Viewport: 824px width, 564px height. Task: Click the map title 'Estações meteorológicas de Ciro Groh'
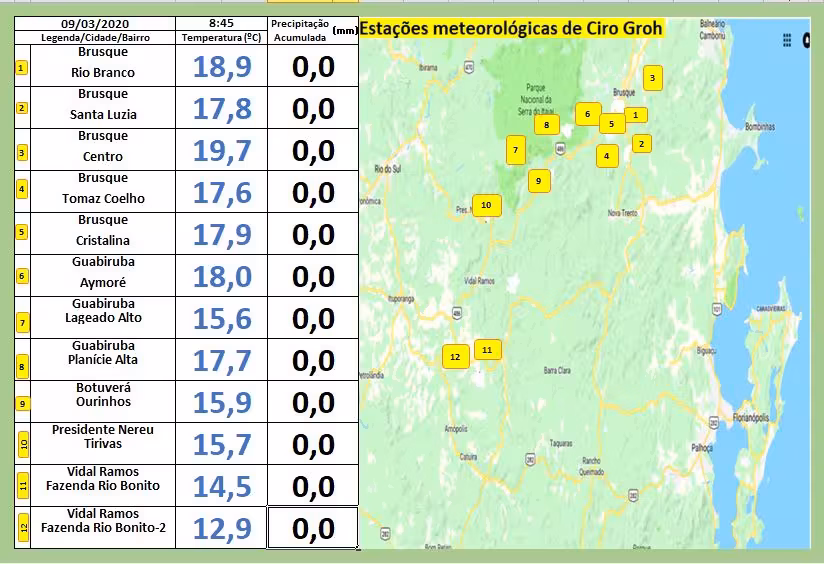(511, 28)
